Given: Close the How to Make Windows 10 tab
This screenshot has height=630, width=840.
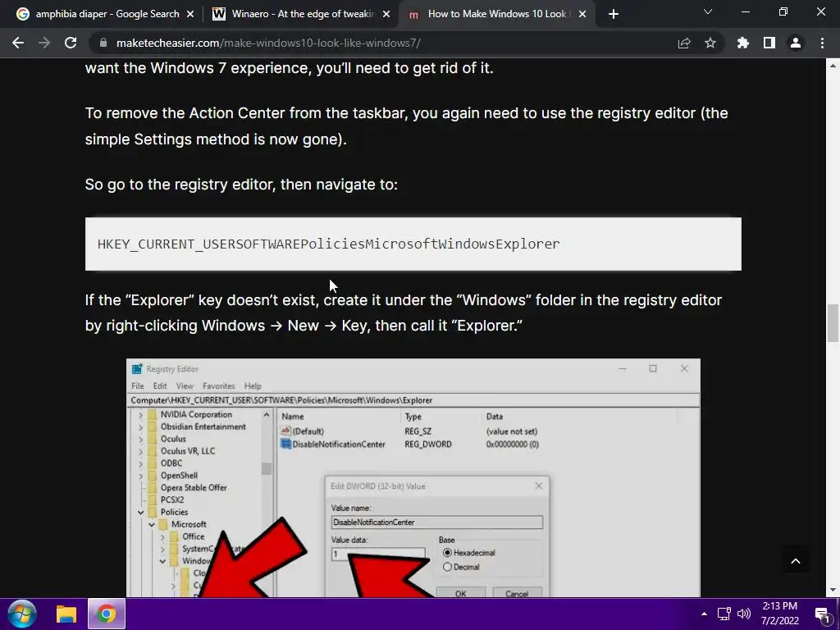Looking at the screenshot, I should [583, 15].
